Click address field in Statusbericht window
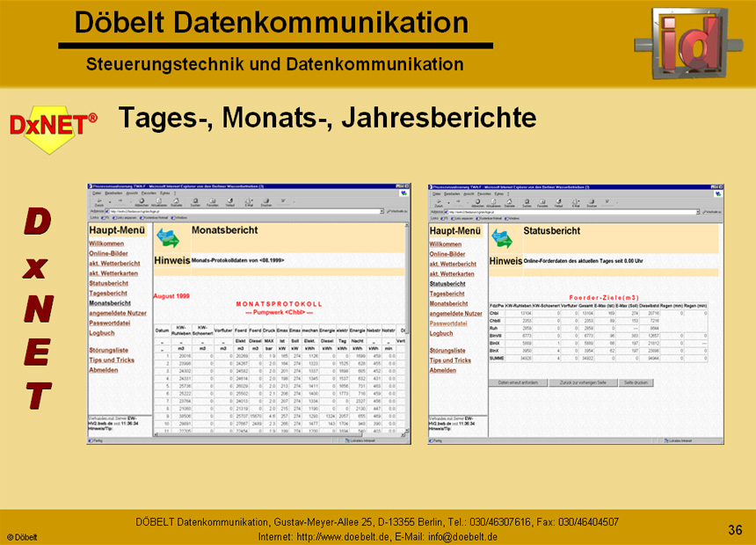This screenshot has width=756, height=545. pos(570,212)
